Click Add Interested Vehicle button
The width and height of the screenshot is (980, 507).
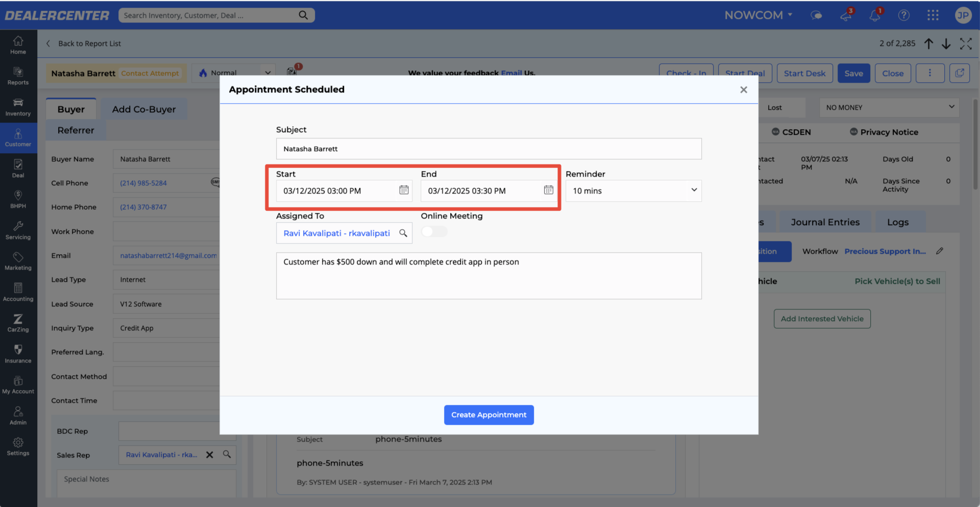pos(822,319)
